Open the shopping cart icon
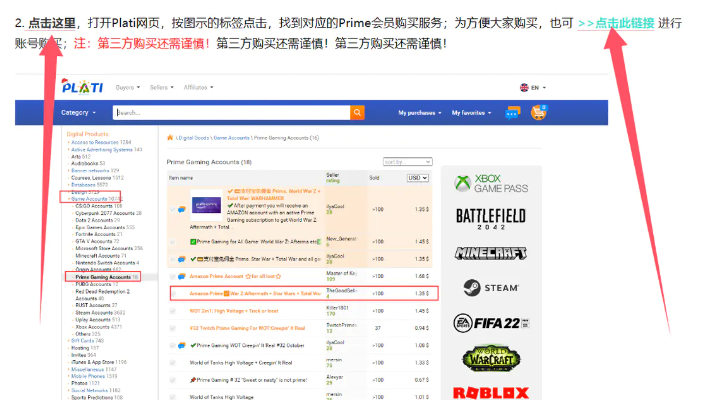The width and height of the screenshot is (703, 400). pyautogui.click(x=538, y=112)
